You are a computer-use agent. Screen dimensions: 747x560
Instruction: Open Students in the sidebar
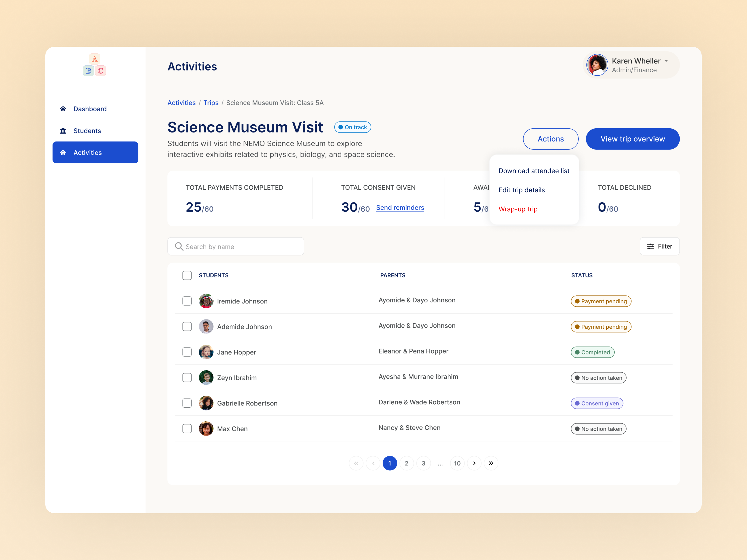[95, 131]
